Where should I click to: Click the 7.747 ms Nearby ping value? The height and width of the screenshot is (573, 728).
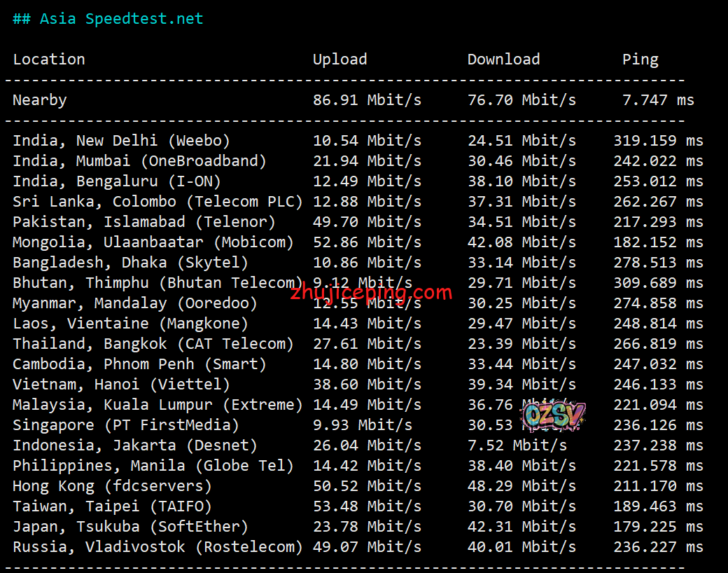coord(658,100)
